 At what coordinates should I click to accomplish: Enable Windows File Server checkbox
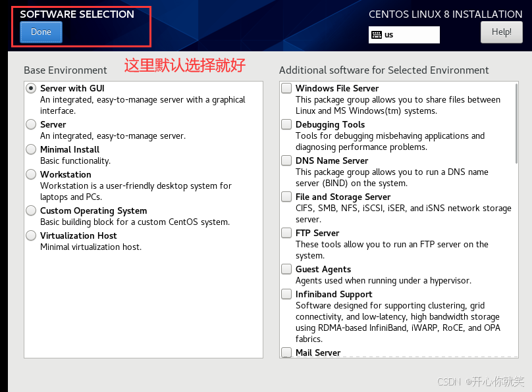point(286,88)
